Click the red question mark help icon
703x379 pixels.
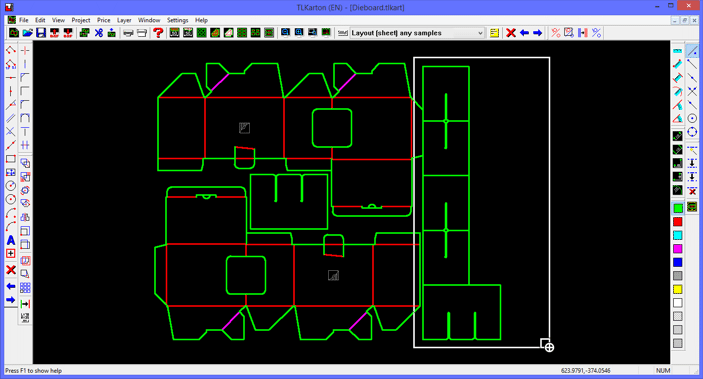pos(158,33)
